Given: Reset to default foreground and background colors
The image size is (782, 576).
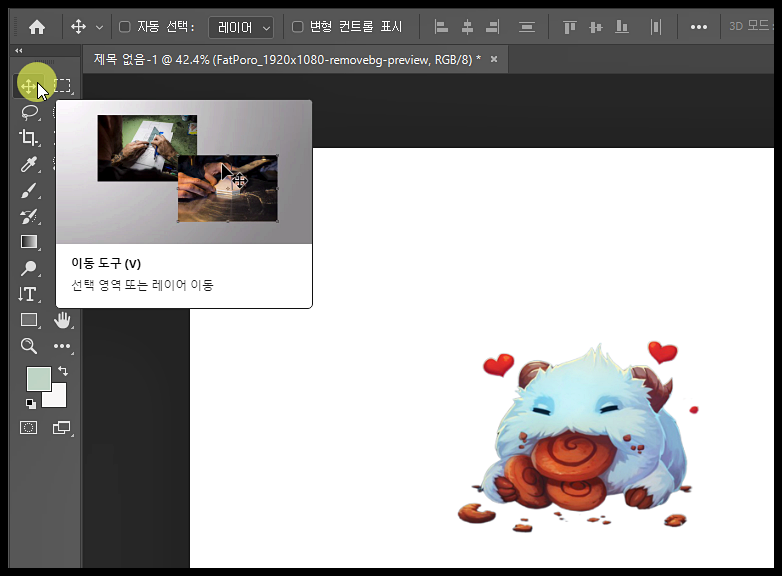Looking at the screenshot, I should [31, 403].
